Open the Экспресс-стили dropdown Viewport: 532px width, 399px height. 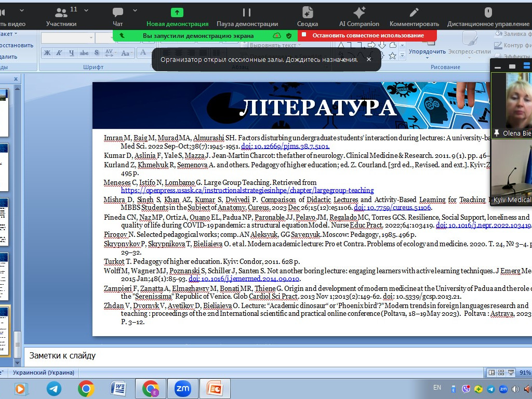coord(470,52)
